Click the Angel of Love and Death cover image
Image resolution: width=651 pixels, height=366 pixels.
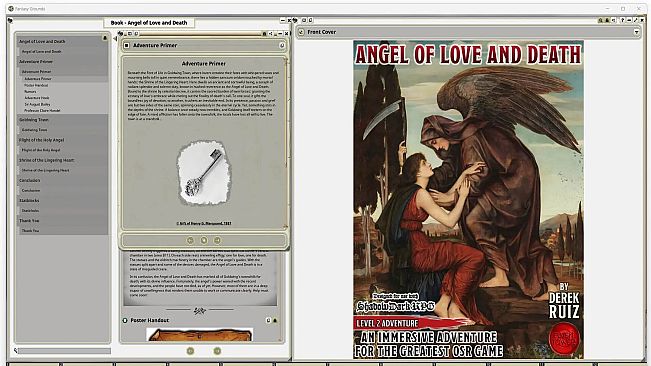(x=468, y=200)
